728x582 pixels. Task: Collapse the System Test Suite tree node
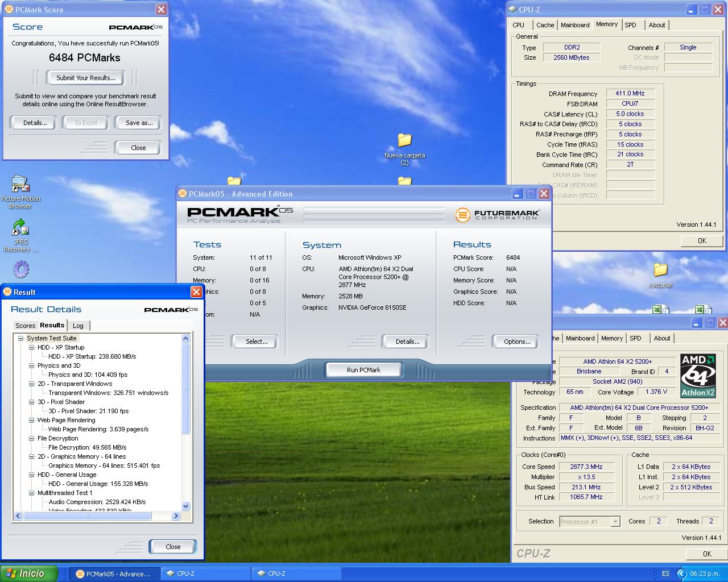tap(21, 338)
